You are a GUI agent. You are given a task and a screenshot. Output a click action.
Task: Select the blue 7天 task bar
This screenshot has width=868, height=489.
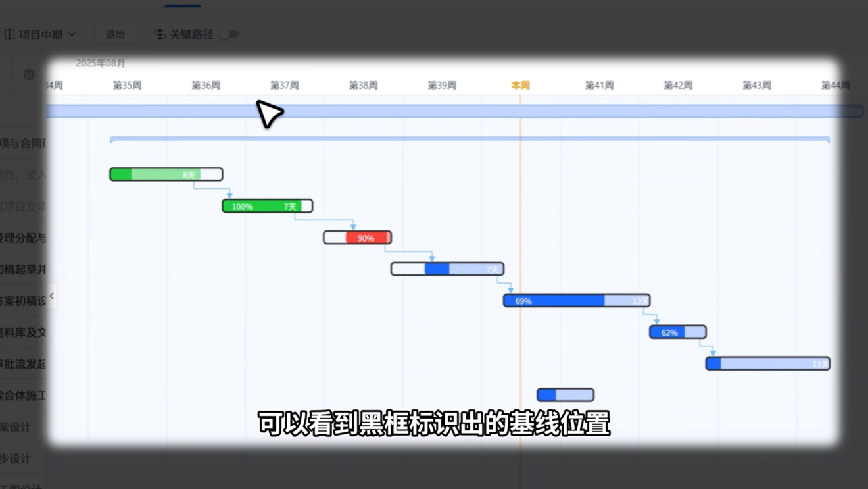(x=448, y=269)
